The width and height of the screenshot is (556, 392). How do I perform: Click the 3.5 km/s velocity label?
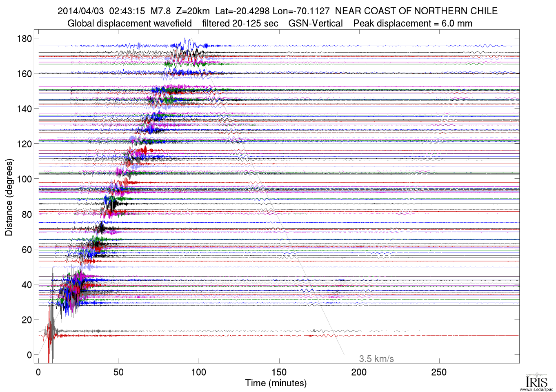(376, 359)
